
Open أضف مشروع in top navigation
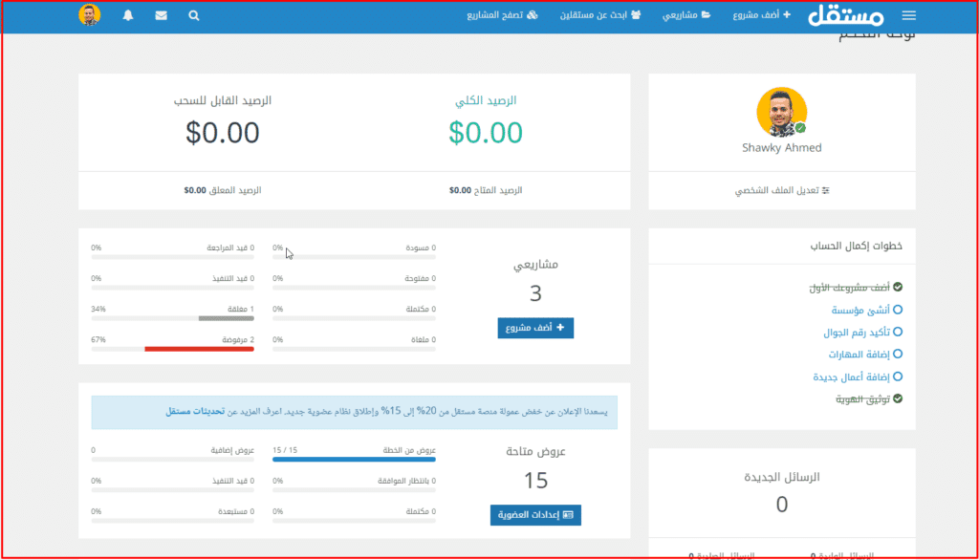762,15
